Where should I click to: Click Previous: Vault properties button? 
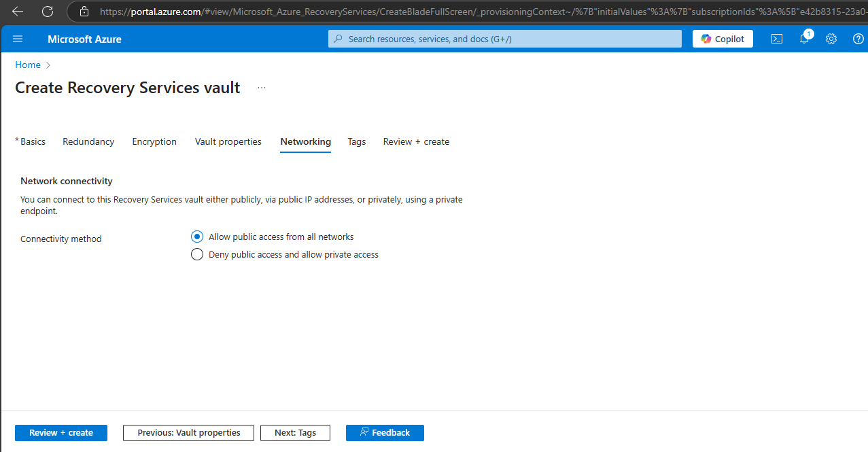pos(188,432)
